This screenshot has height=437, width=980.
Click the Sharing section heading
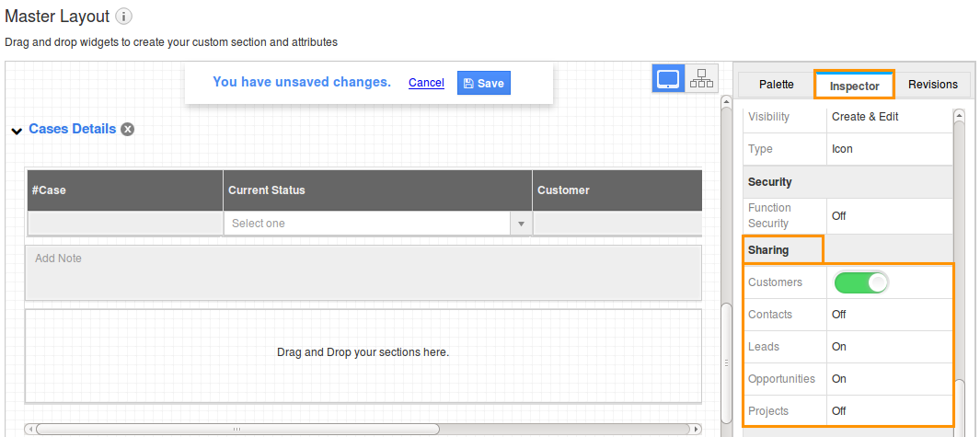coord(768,250)
